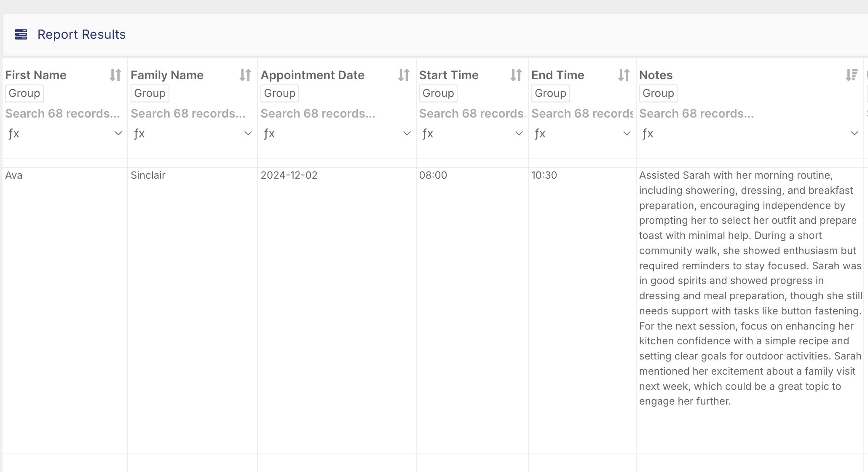This screenshot has width=868, height=472.
Task: Sort by First Name column
Action: pyautogui.click(x=115, y=75)
